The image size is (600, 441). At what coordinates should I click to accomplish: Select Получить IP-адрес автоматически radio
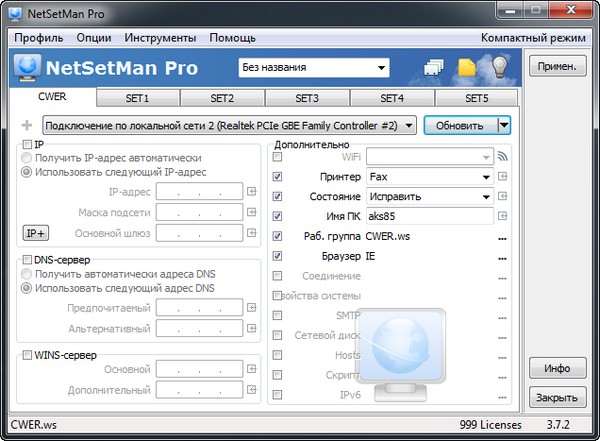[x=26, y=158]
